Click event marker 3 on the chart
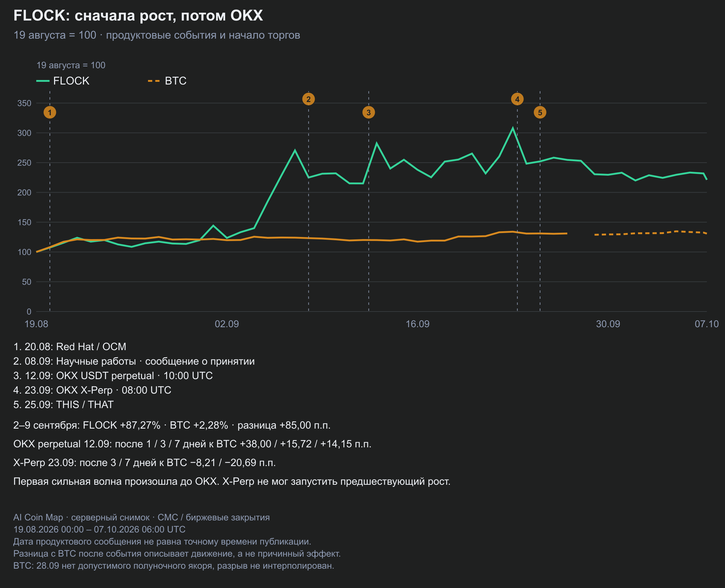725x588 pixels. pos(369,113)
